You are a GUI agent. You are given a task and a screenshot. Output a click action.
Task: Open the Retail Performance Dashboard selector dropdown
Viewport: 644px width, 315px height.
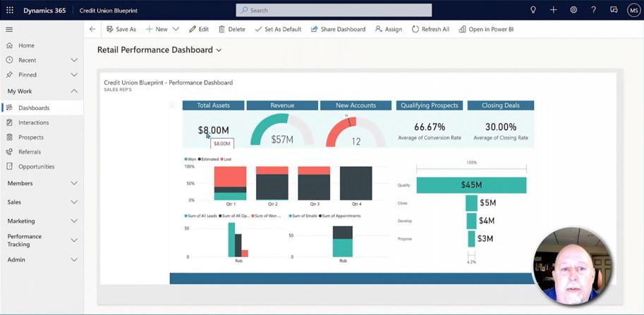click(x=219, y=50)
